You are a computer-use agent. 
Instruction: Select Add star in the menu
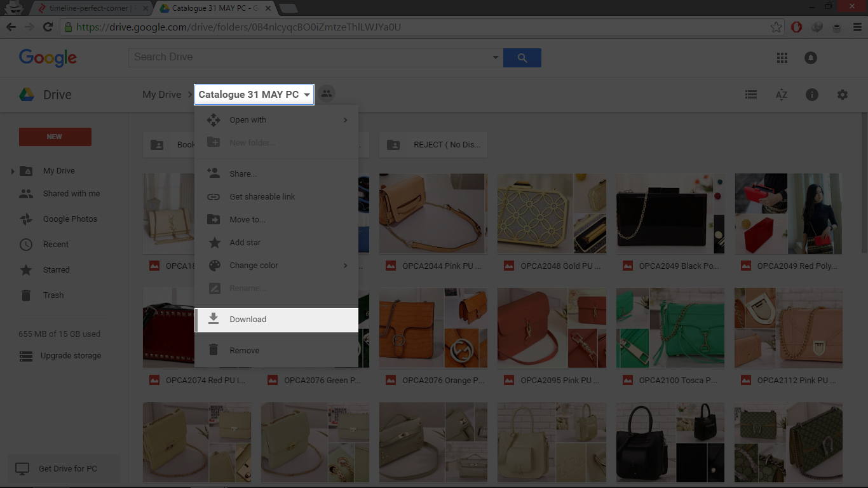(245, 243)
